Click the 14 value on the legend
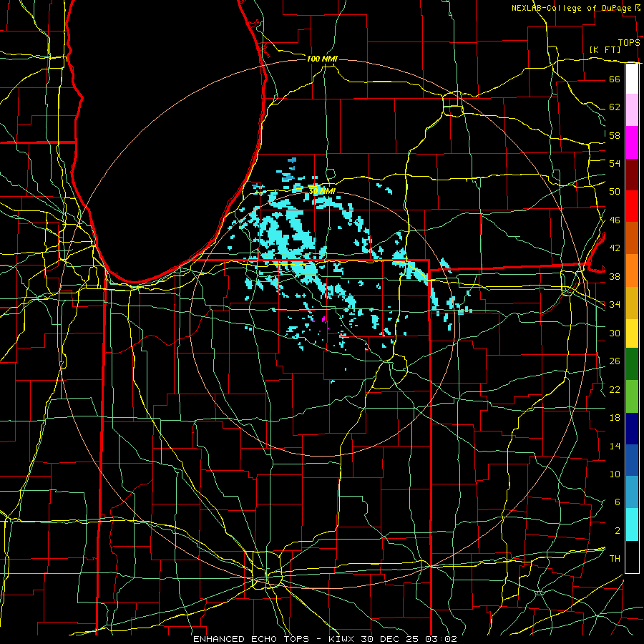Image resolution: width=644 pixels, height=644 pixels. point(615,446)
